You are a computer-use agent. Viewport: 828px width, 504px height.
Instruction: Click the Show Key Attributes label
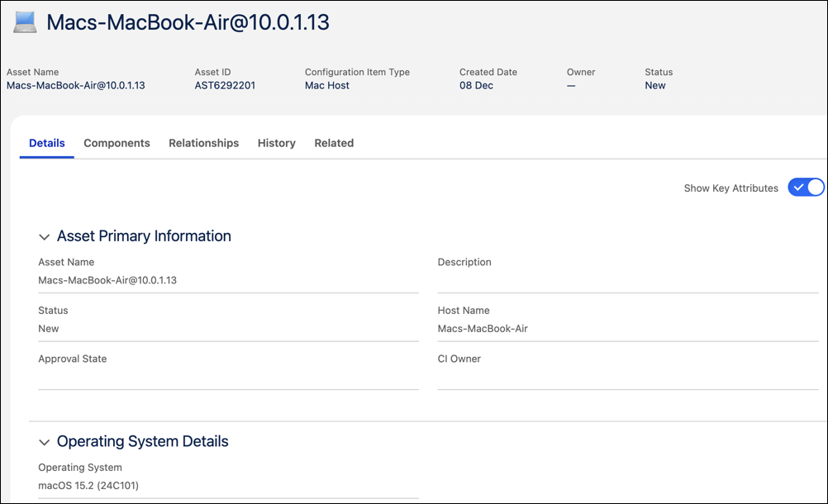(x=730, y=188)
